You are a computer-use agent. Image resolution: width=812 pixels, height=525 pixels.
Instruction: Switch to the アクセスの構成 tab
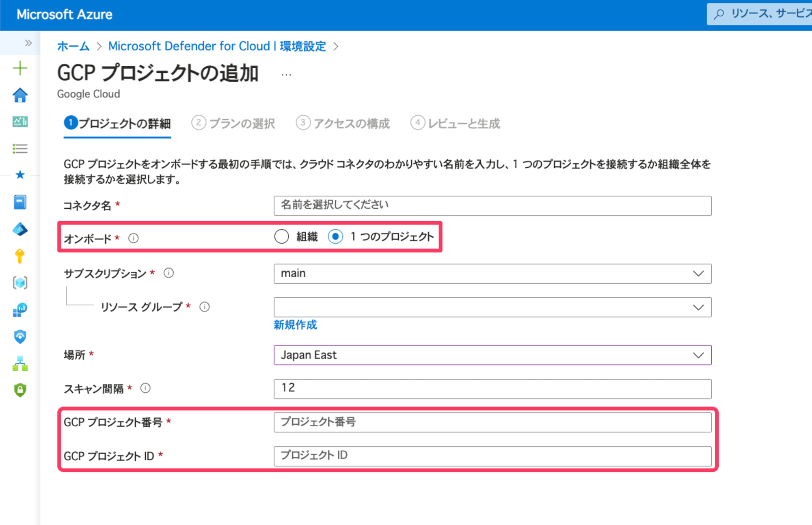click(343, 123)
